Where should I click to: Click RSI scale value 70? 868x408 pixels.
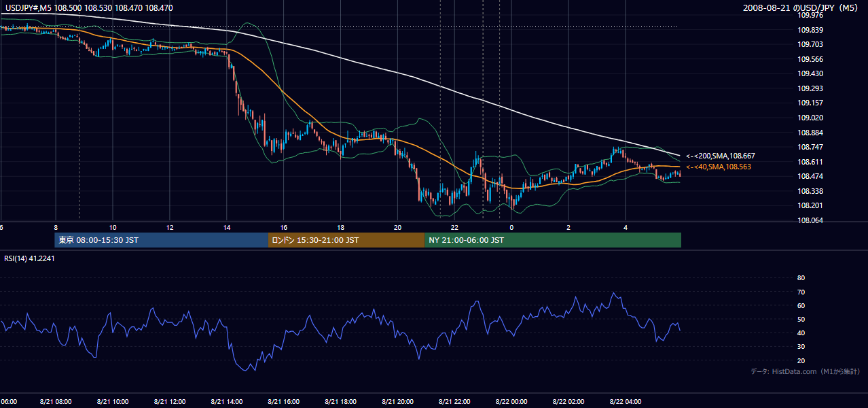[801, 292]
